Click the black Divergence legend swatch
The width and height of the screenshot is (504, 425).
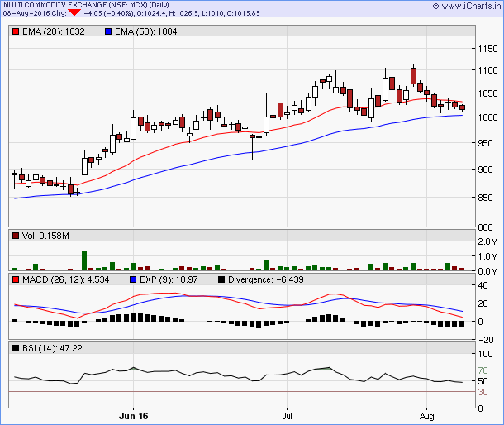tap(221, 279)
